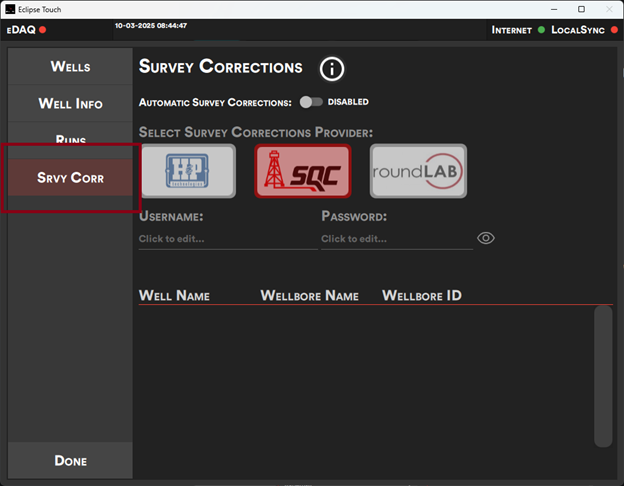The image size is (624, 486).
Task: Click the Password input field
Action: point(396,239)
